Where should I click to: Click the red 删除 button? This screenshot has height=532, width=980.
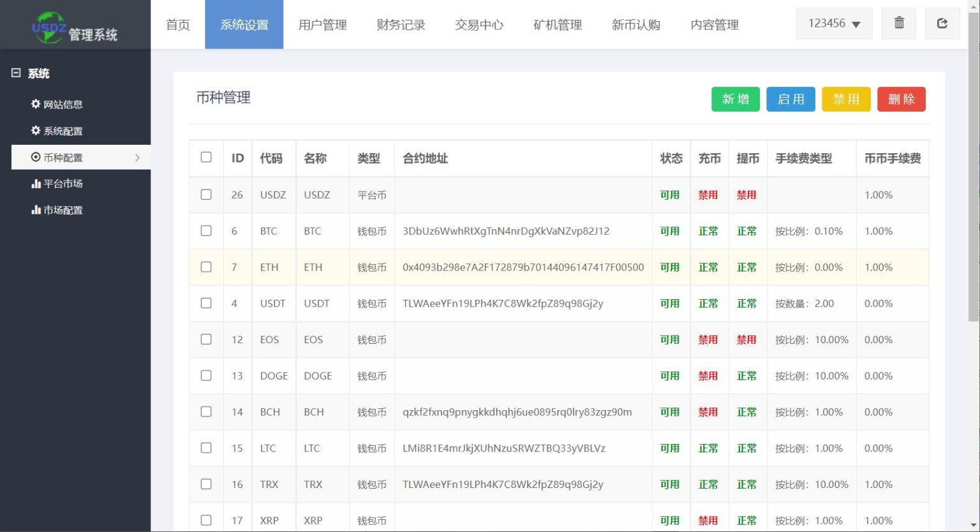click(x=902, y=99)
